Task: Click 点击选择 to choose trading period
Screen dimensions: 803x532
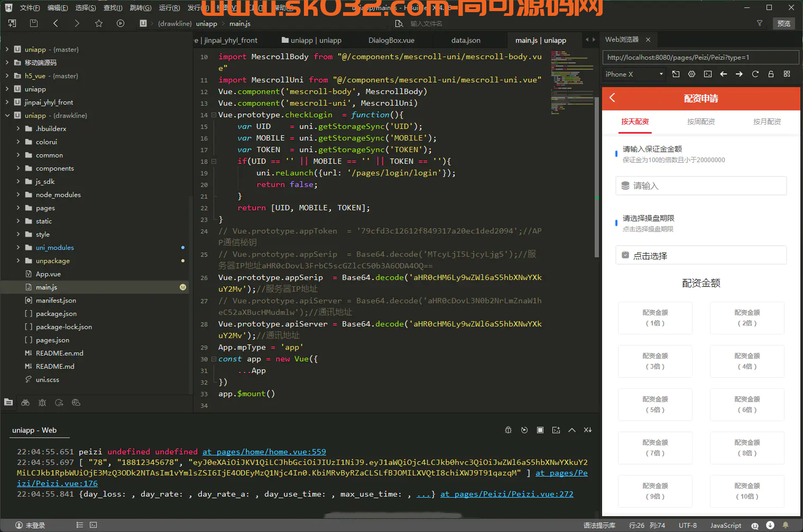Action: [x=701, y=256]
